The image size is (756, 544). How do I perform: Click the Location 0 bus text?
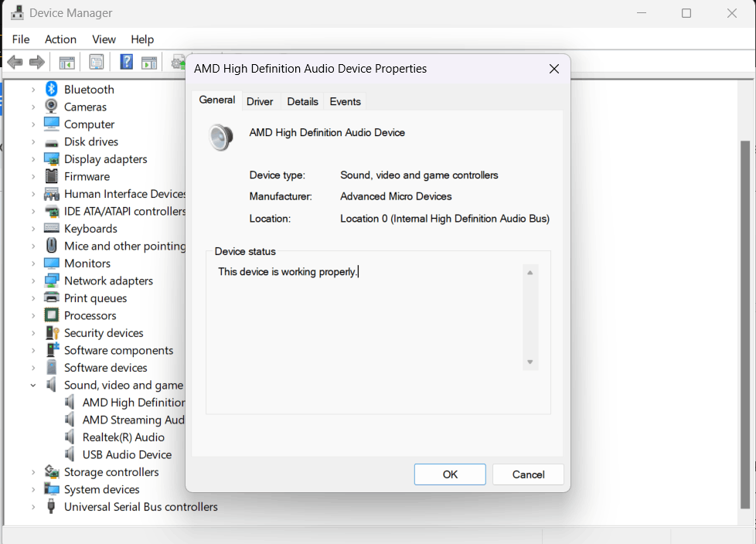[x=444, y=219]
